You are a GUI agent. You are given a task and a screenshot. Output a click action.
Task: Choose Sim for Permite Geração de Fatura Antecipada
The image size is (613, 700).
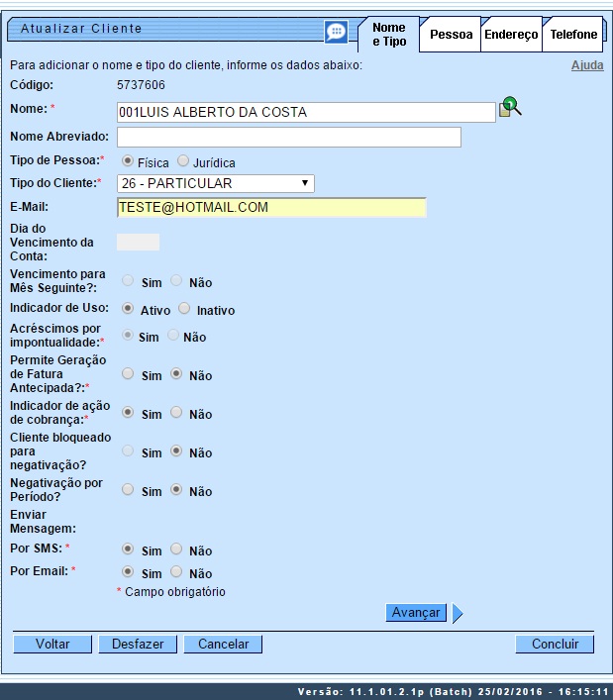point(128,374)
